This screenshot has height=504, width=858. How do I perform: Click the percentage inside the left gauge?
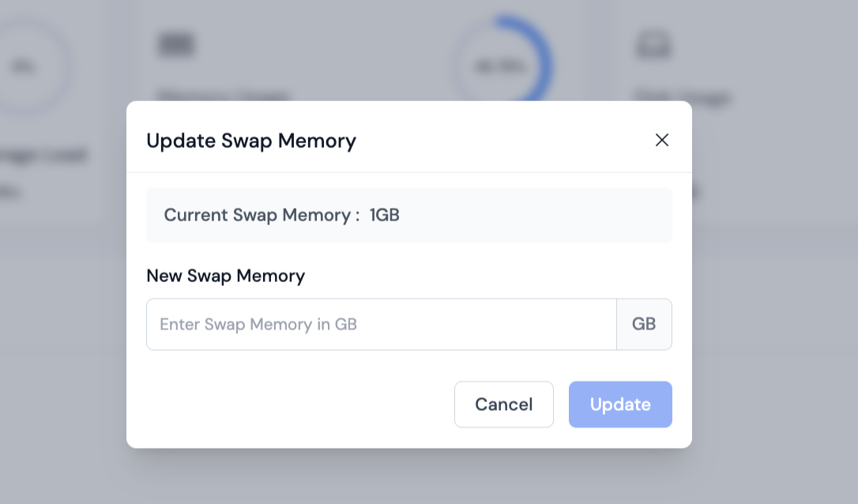(21, 67)
